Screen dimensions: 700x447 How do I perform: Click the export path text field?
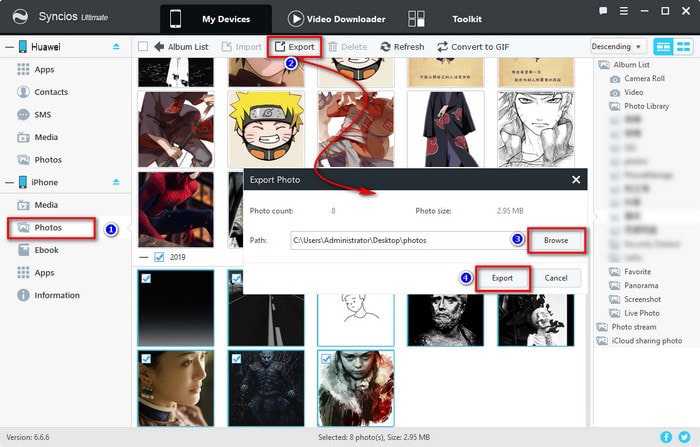click(395, 241)
